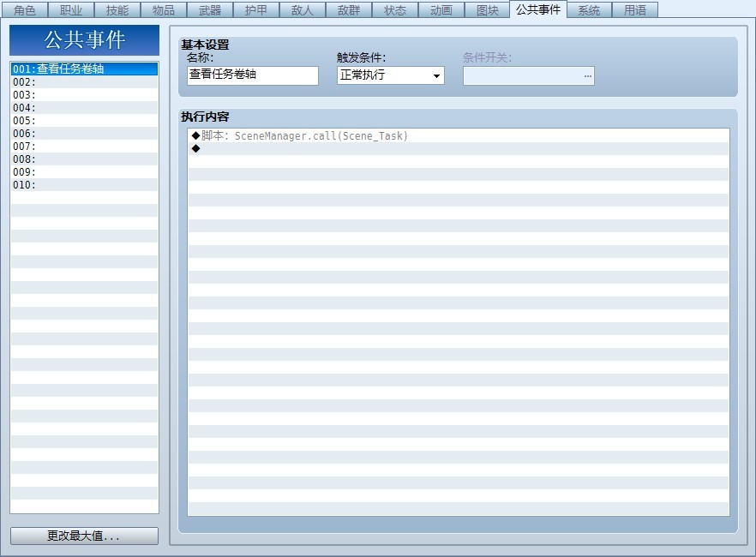
Task: Open the 职业 tab
Action: pyautogui.click(x=71, y=10)
